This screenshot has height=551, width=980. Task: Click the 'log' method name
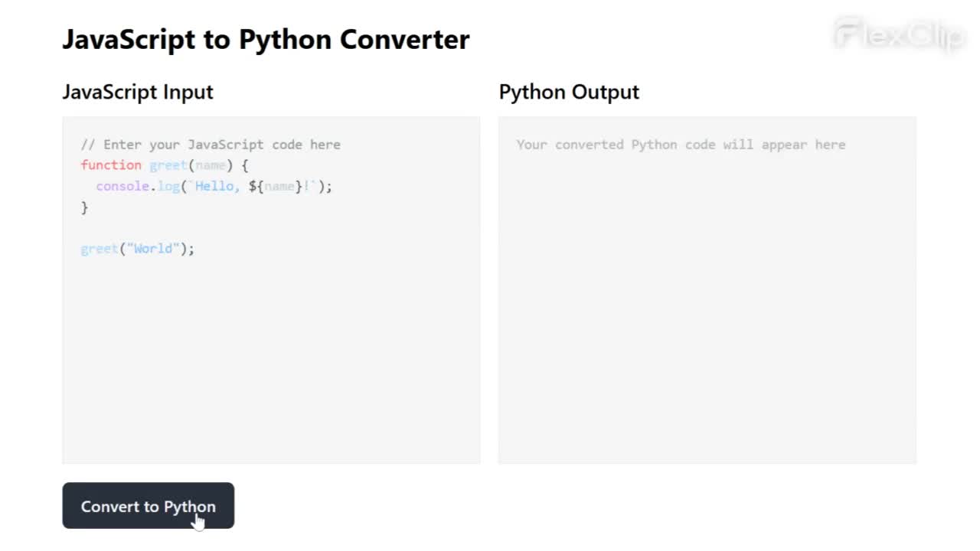click(168, 186)
